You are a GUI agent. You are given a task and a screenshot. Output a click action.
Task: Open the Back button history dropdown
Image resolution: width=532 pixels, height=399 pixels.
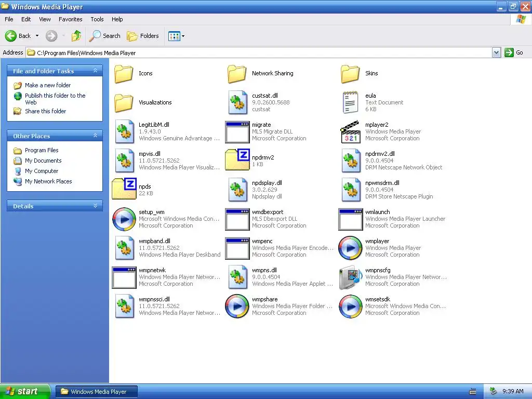(x=37, y=36)
